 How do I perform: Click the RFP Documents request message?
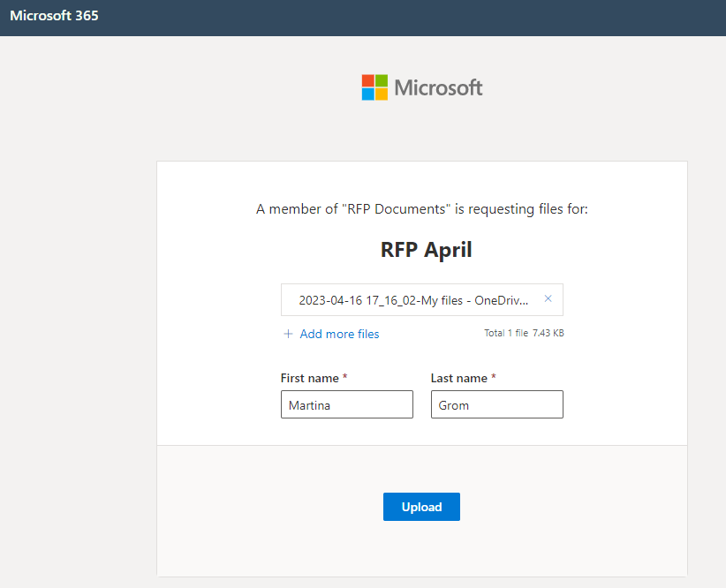click(x=422, y=209)
